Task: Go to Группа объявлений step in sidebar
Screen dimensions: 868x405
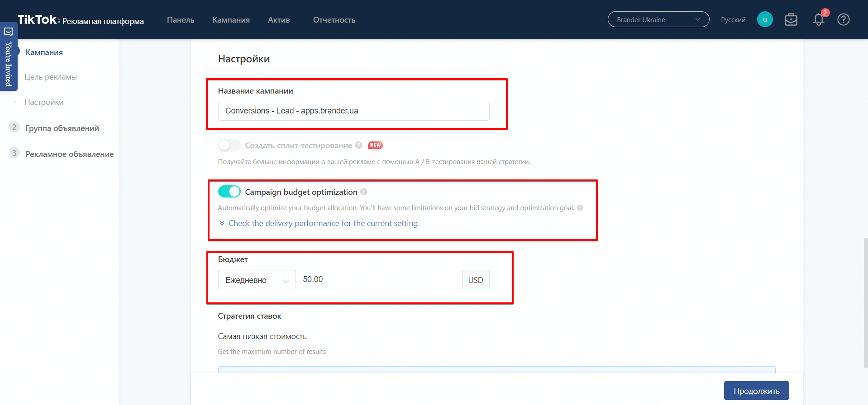Action: [62, 128]
